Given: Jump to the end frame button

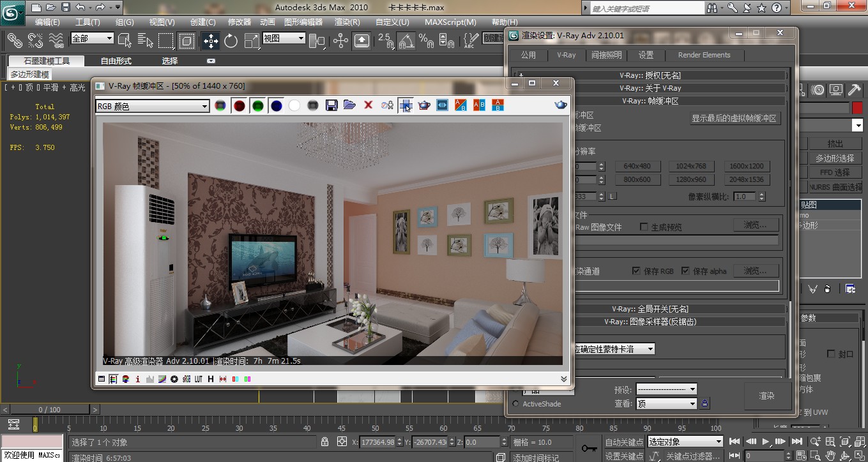Looking at the screenshot, I should point(796,442).
